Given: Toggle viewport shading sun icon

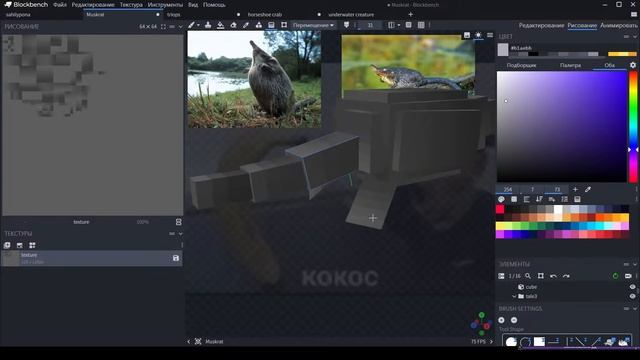Looking at the screenshot, I should tap(478, 35).
